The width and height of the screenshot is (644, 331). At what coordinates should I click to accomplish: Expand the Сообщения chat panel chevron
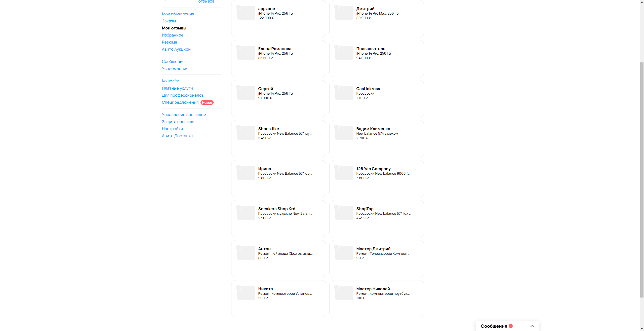pyautogui.click(x=532, y=326)
